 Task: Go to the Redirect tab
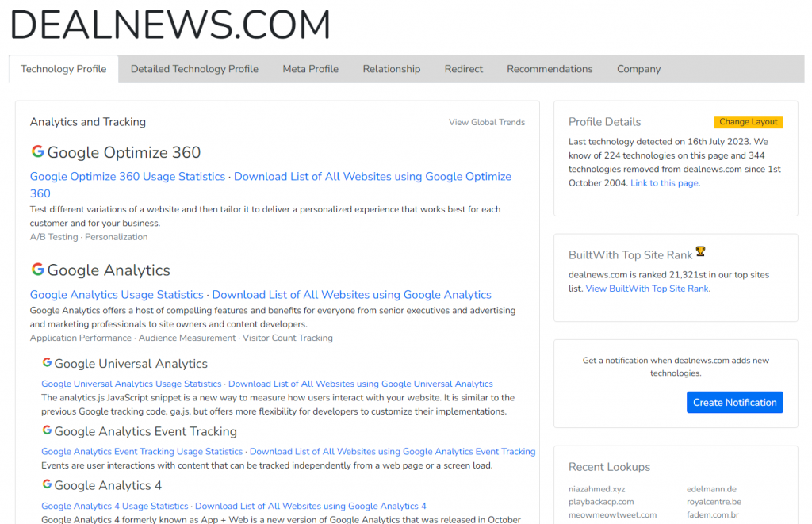463,69
